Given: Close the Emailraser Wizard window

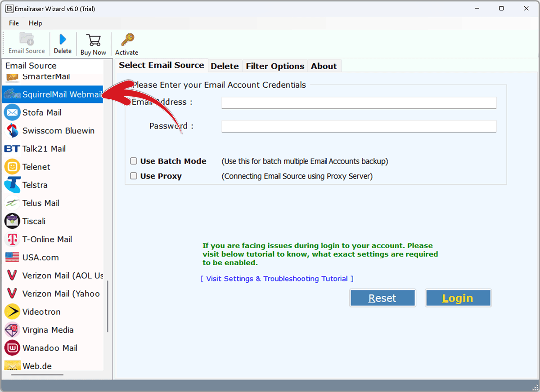Looking at the screenshot, I should (x=526, y=9).
